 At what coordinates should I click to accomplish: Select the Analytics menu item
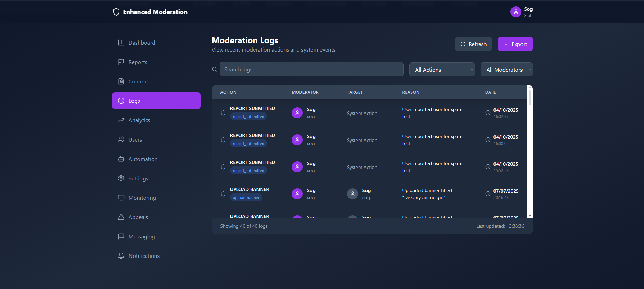[156, 120]
